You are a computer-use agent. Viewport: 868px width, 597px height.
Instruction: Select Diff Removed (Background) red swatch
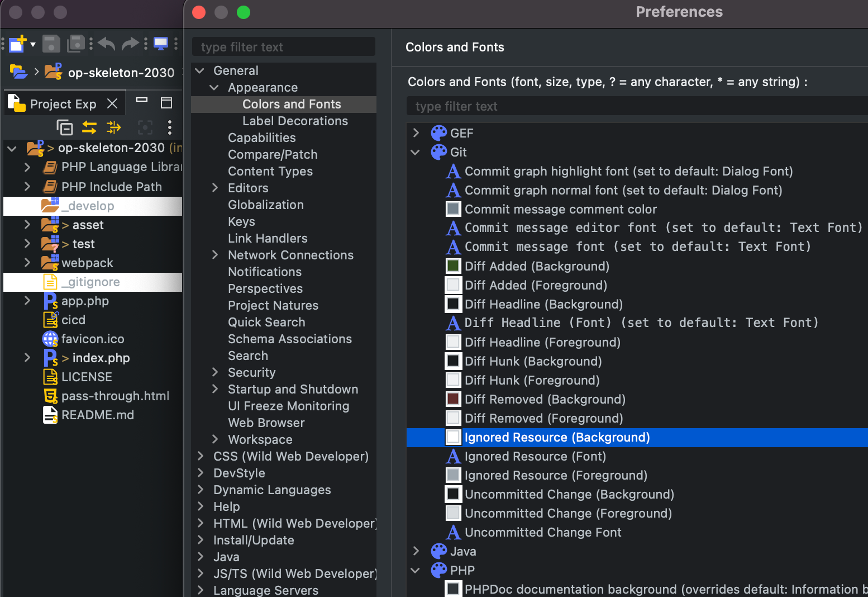[453, 399]
